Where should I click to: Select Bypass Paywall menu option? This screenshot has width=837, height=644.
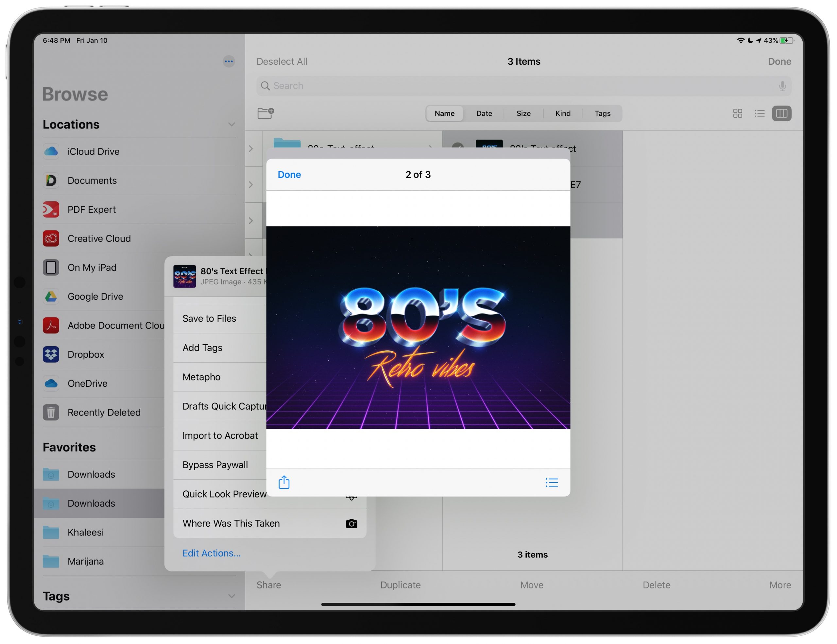pos(214,465)
